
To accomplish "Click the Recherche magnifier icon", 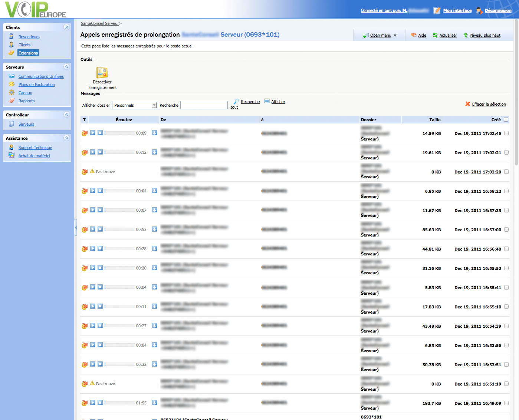I will [x=236, y=102].
